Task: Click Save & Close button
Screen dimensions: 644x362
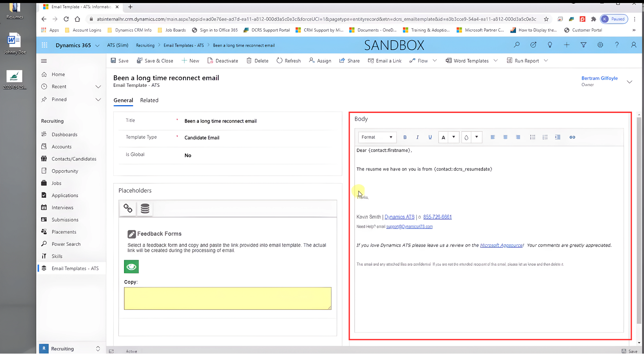Action: coord(155,61)
